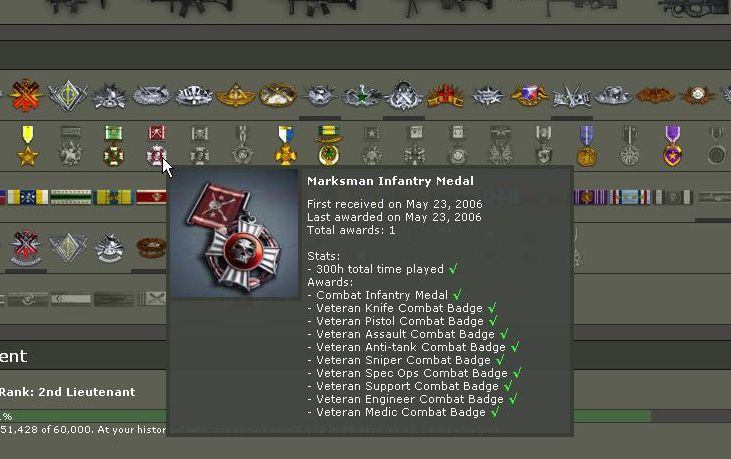731x459 pixels.
Task: Select the gold oval crossed-rifles badge
Action: click(278, 96)
